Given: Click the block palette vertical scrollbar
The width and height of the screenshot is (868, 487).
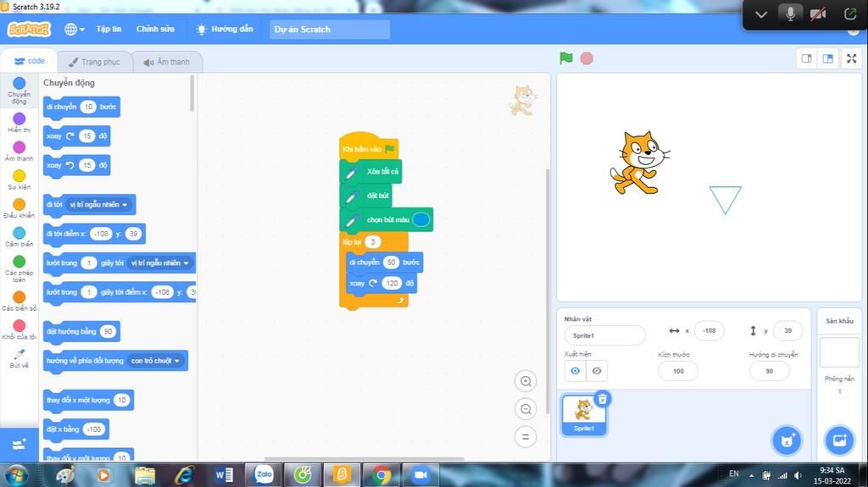Looking at the screenshot, I should click(x=192, y=93).
